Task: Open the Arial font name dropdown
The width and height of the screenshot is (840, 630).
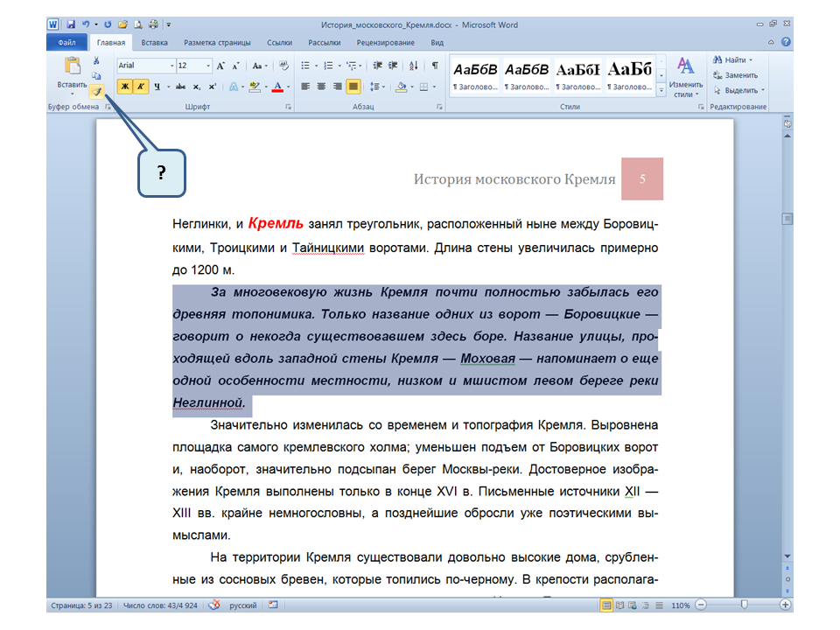Action: click(171, 66)
